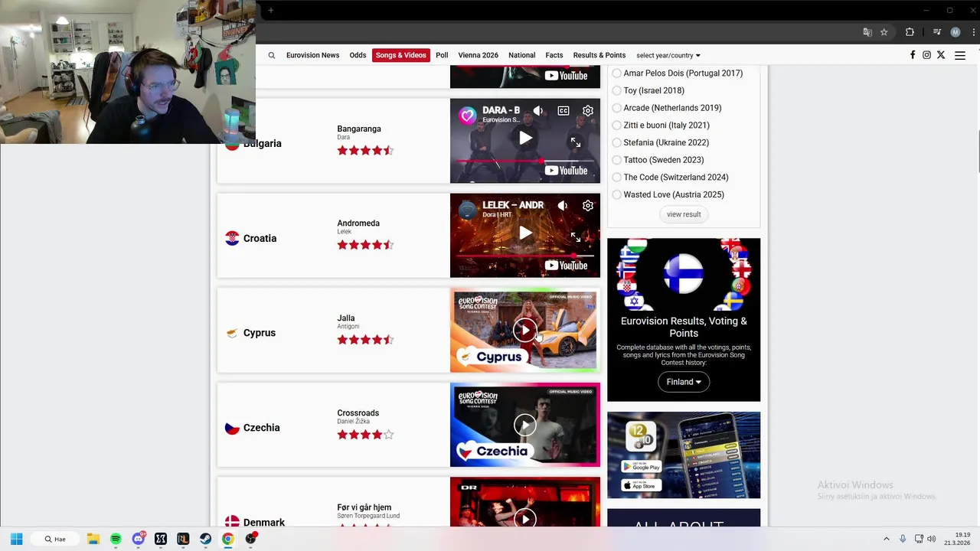
Task: Click the Hae taskbar search box
Action: 57,539
